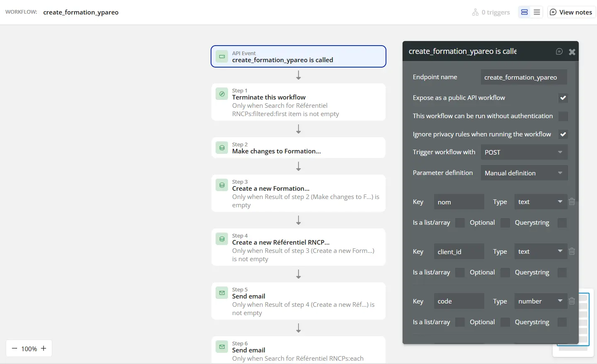Click the 100% zoom level value
Viewport: 597px width, 364px height.
tap(29, 349)
